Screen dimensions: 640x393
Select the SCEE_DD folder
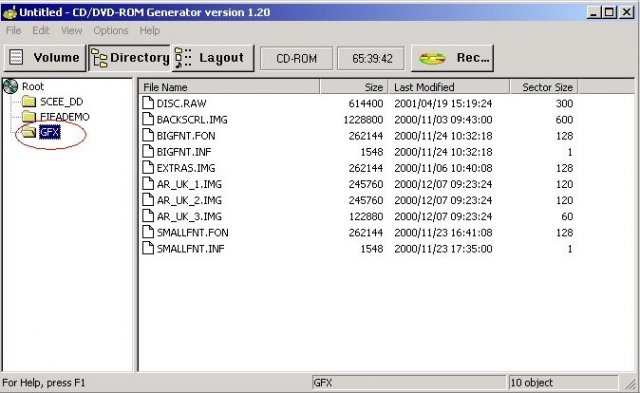(62, 102)
